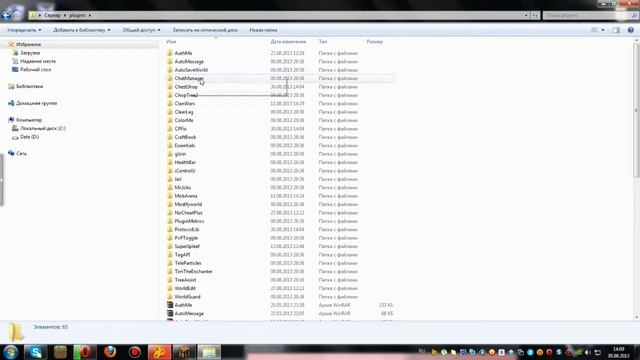
Task: Go back with the Explorer back arrow
Action: [x=6, y=15]
